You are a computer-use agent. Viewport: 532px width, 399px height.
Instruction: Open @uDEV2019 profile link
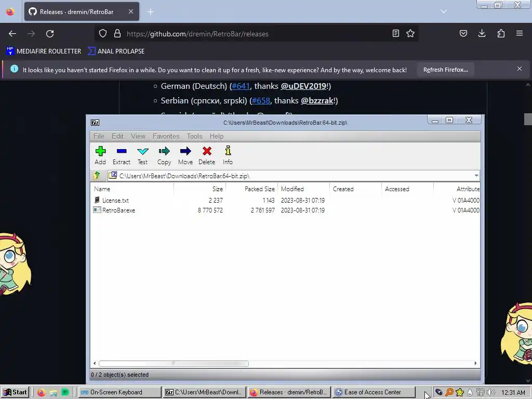tap(303, 86)
